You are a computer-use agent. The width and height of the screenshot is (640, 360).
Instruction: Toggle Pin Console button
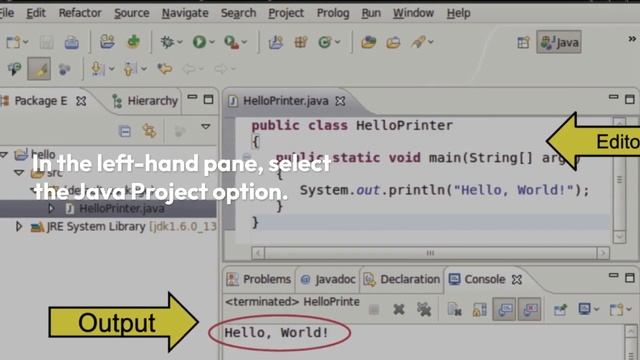560,309
